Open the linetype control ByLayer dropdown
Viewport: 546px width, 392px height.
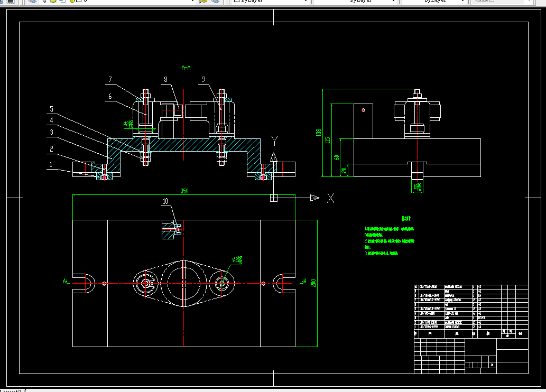click(356, 1)
